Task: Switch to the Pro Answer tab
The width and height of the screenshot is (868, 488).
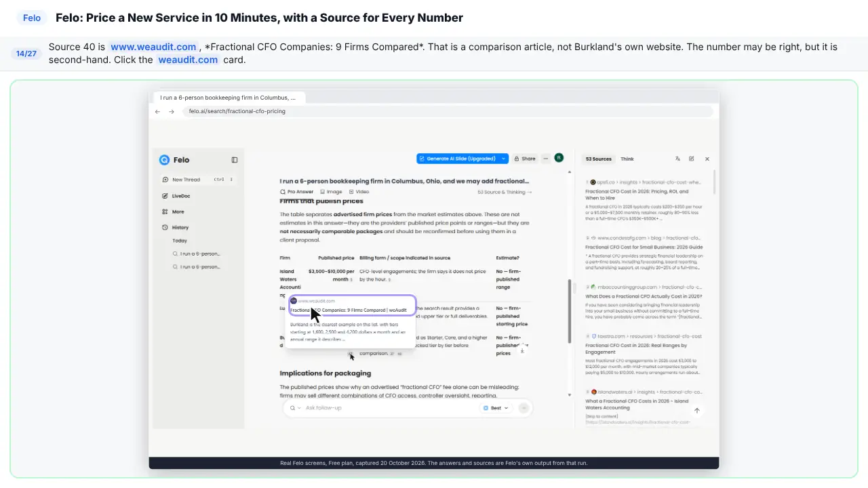Action: click(297, 192)
